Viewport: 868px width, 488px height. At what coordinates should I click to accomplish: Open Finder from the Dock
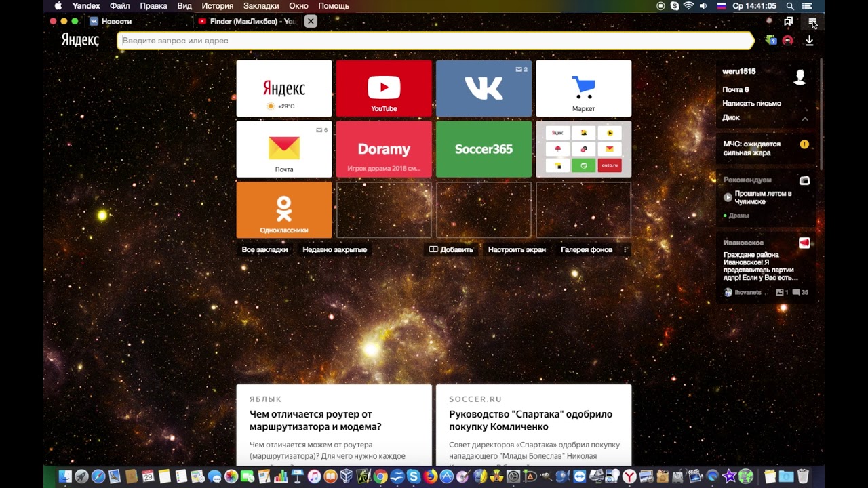click(65, 476)
